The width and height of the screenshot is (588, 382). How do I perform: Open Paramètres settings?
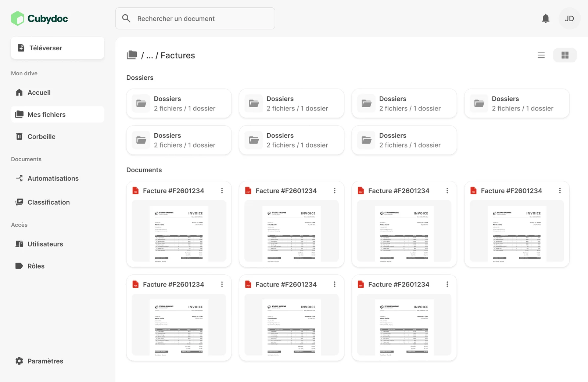click(58, 361)
